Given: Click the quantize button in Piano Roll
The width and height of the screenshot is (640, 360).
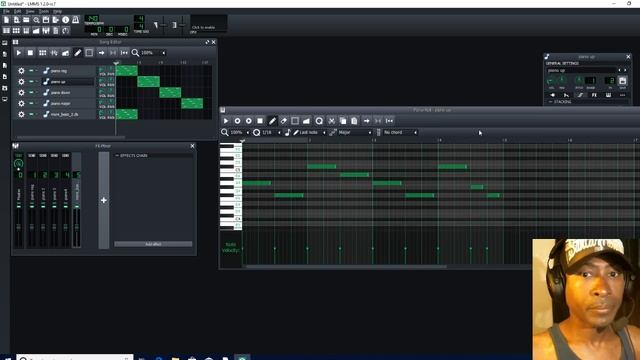Looking at the screenshot, I should [319, 121].
